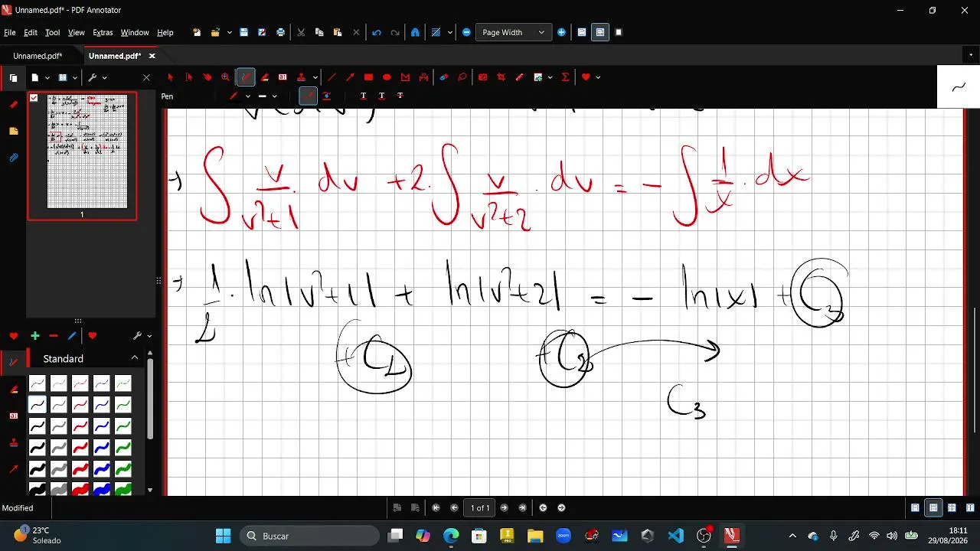Select the Text tool icon
The image size is (980, 551).
283,77
